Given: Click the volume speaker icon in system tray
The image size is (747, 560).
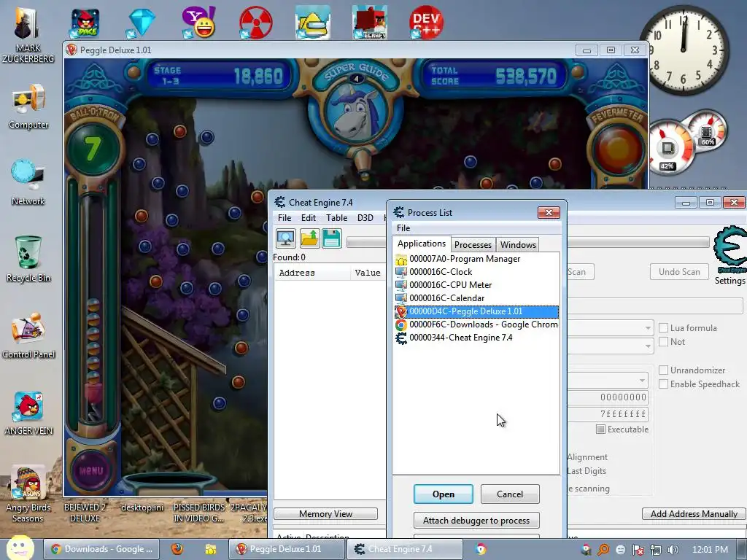Looking at the screenshot, I should click(x=673, y=550).
